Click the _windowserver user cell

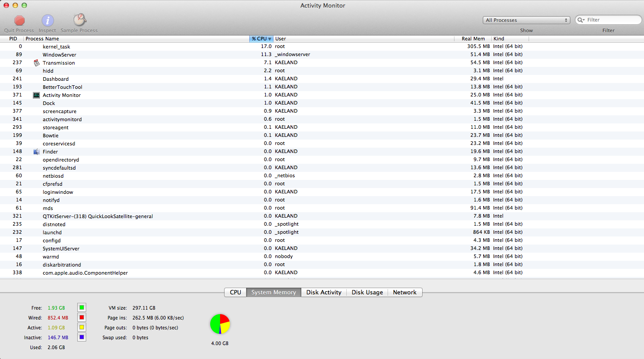click(x=292, y=55)
